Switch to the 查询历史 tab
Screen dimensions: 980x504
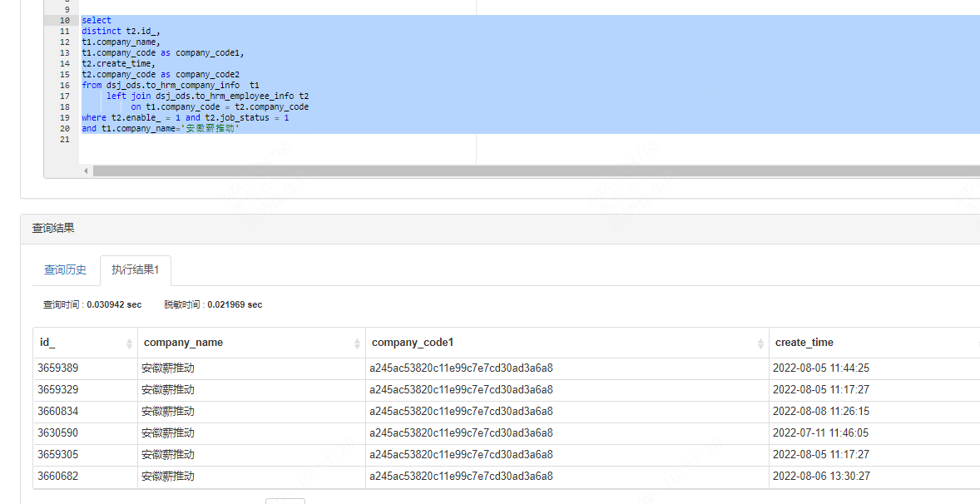click(65, 270)
